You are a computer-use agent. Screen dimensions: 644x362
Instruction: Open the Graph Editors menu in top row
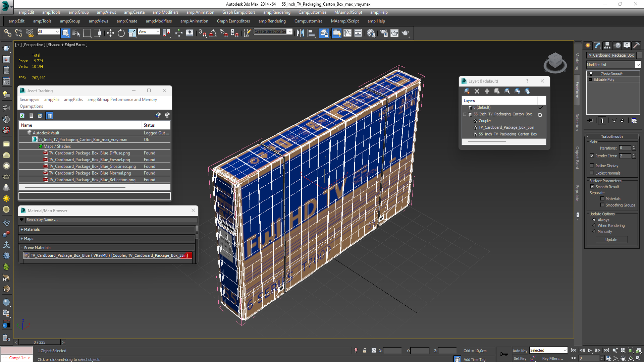click(238, 12)
